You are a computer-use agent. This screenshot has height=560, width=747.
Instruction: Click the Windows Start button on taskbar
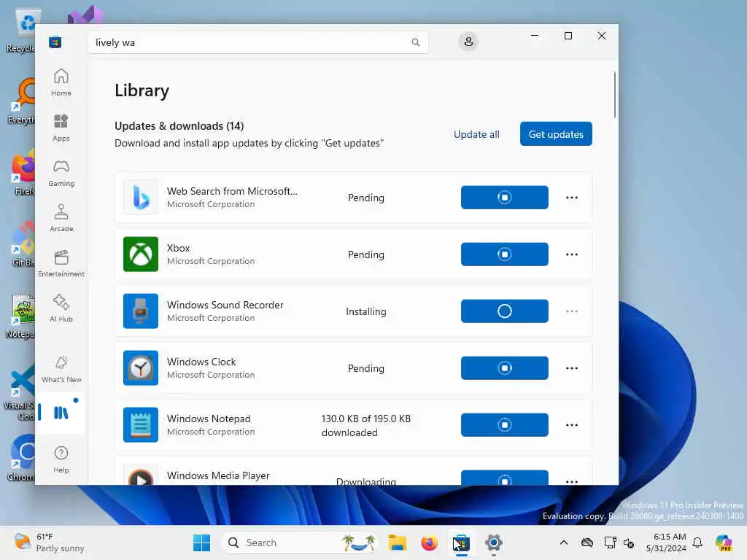[x=201, y=542]
